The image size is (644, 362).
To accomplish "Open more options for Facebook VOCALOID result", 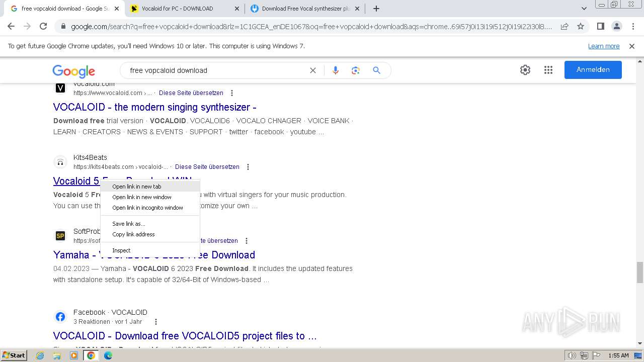I will 156,322.
